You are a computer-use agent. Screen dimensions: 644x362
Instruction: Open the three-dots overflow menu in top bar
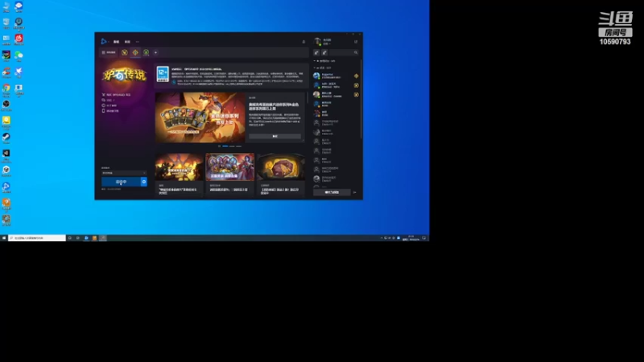tap(138, 42)
